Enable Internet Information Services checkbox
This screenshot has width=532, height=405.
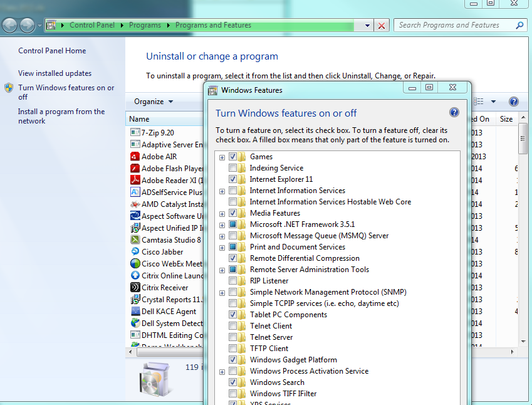click(x=232, y=191)
